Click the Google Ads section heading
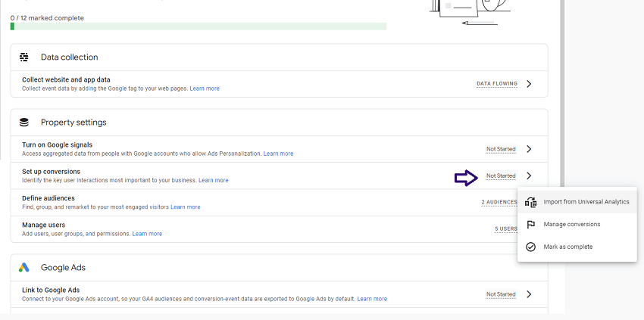This screenshot has height=320, width=644. point(63,268)
